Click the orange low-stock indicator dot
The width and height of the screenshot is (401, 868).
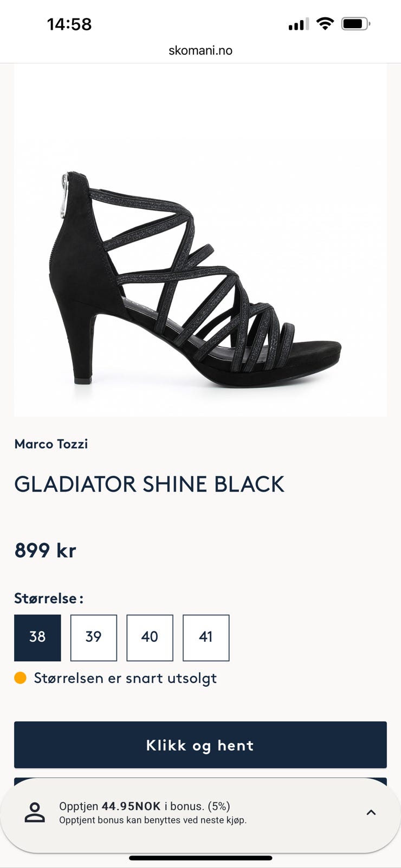[x=20, y=678]
